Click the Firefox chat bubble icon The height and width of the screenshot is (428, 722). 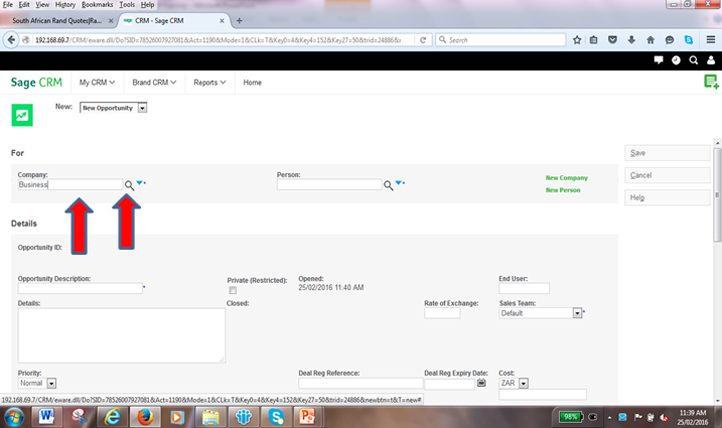[670, 40]
